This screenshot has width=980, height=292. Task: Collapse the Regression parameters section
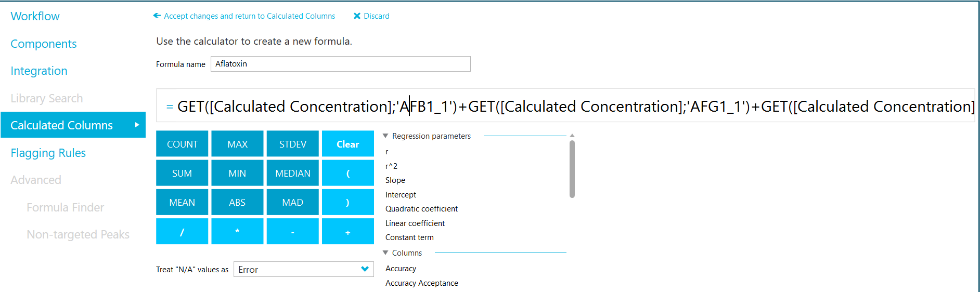pyautogui.click(x=385, y=136)
